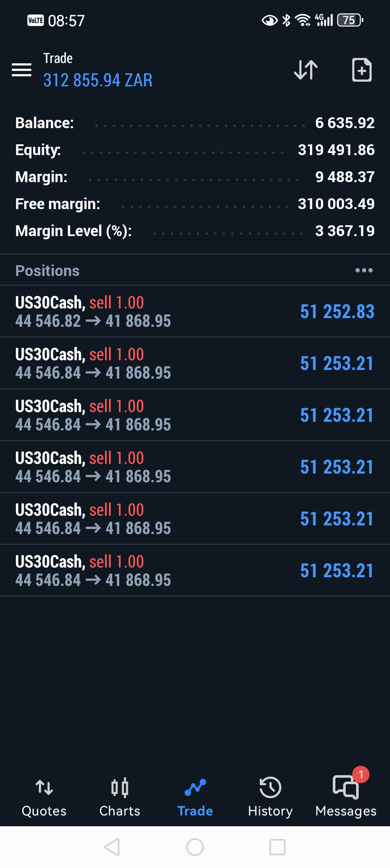Open the hamburger side menu

coord(22,70)
